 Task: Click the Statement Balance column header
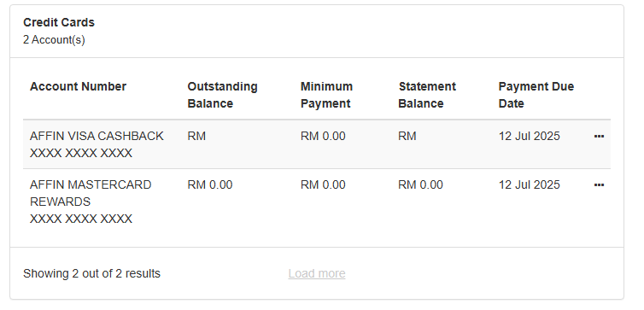click(x=427, y=95)
